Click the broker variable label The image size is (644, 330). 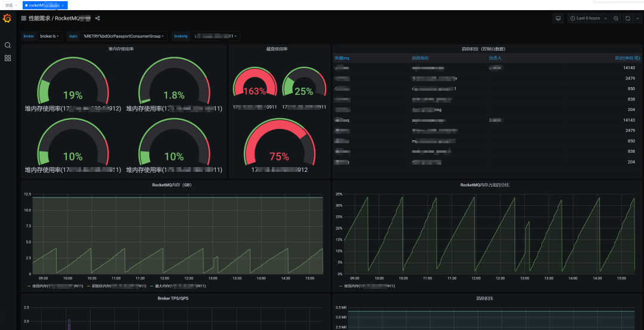(x=29, y=36)
